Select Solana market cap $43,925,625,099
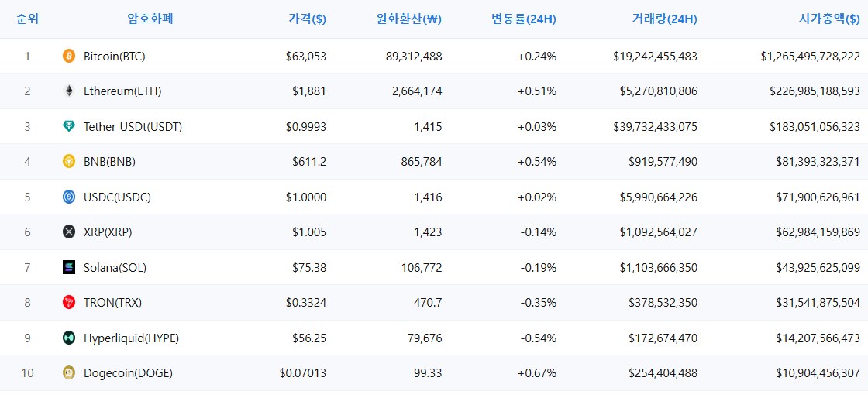Screen dimensions: 868x398 818,268
